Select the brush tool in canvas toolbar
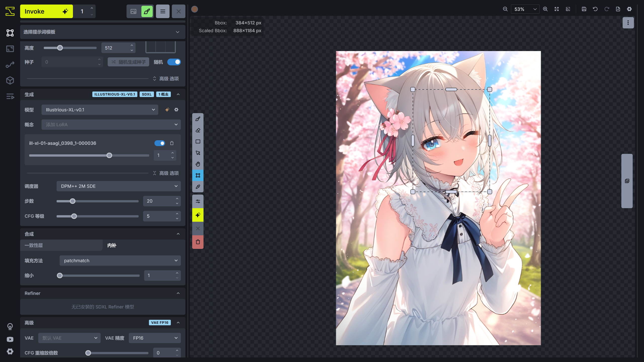 coord(198,119)
